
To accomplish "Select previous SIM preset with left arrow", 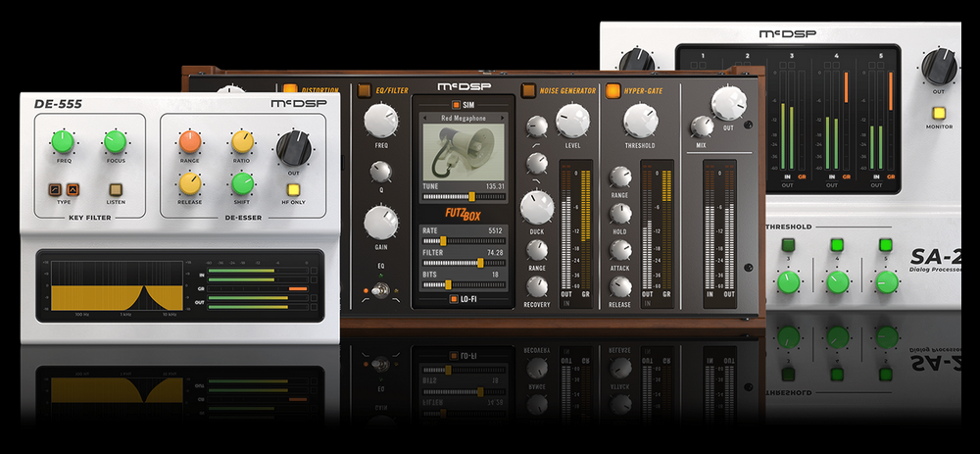I will 426,118.
